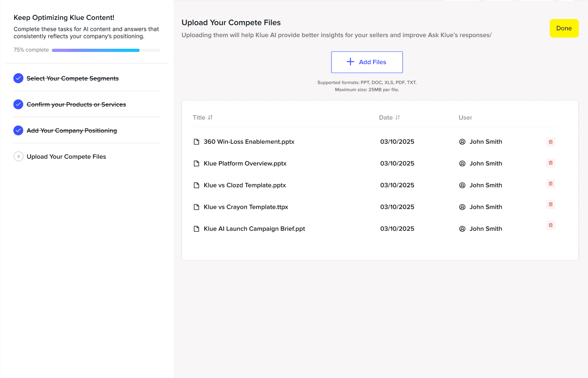The height and width of the screenshot is (378, 588).
Task: Delete the 360 Win-Loss Enablement.pptx file
Action: coord(550,142)
